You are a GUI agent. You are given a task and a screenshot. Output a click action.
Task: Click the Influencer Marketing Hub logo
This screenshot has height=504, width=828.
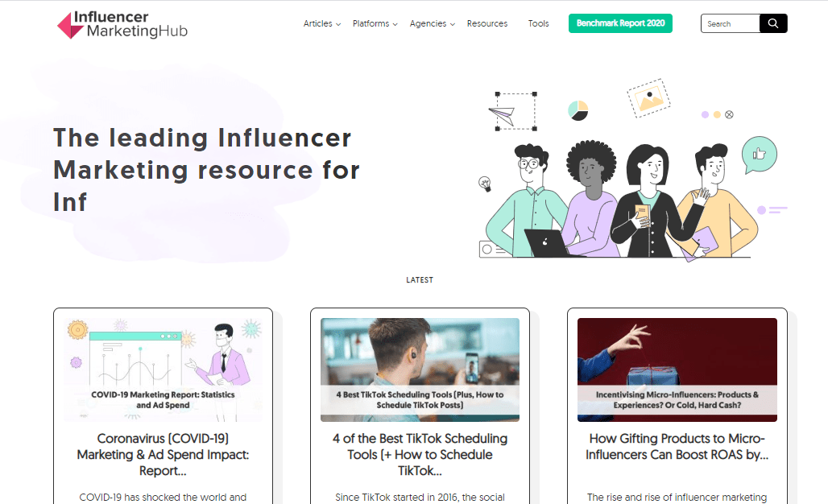[x=122, y=25]
